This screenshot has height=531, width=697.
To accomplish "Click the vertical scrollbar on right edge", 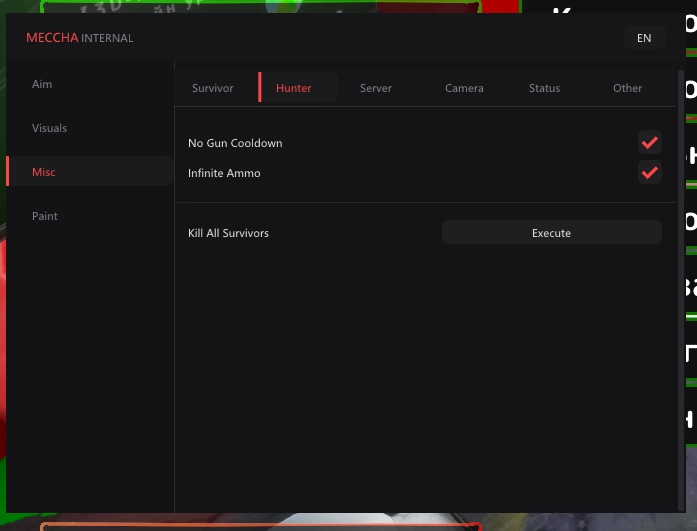I will (x=681, y=290).
